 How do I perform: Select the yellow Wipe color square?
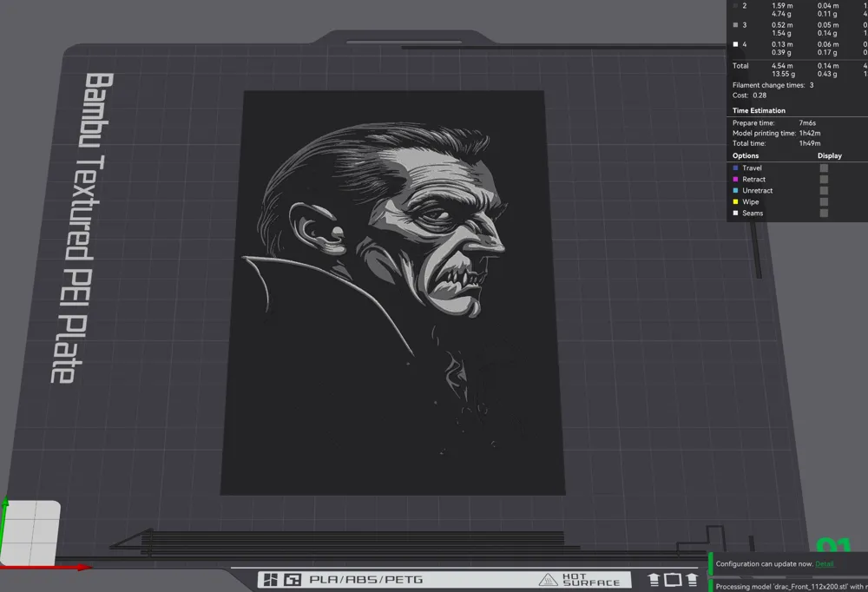pos(736,202)
